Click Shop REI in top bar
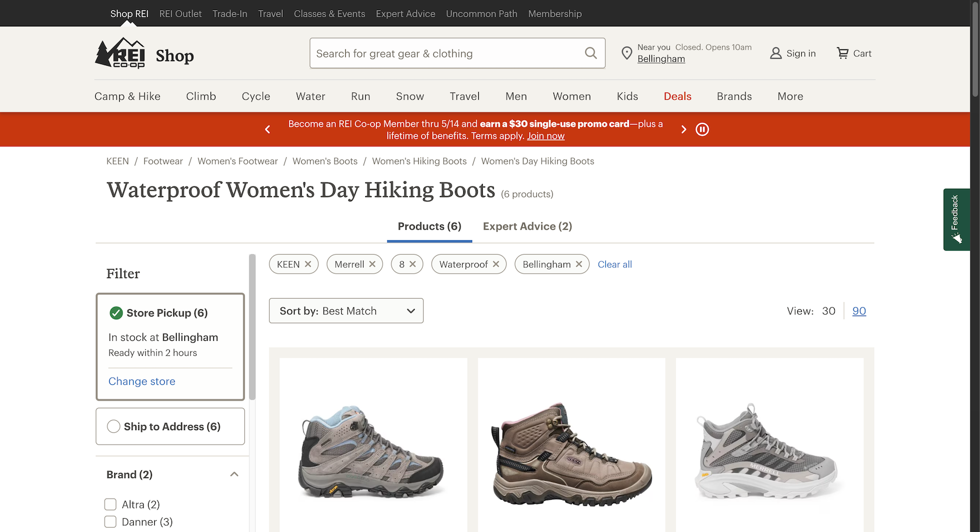The height and width of the screenshot is (532, 980). [x=129, y=13]
